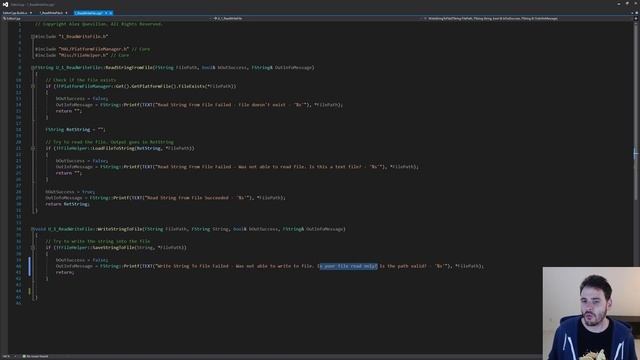
Task: Click the Visual Studio logo icon
Action: 5,4
